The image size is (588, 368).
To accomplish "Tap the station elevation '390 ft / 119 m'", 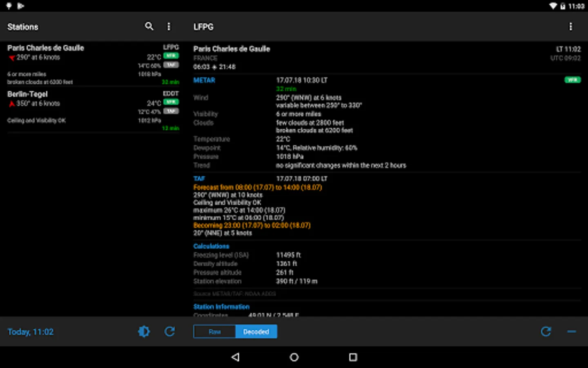I will (x=297, y=281).
